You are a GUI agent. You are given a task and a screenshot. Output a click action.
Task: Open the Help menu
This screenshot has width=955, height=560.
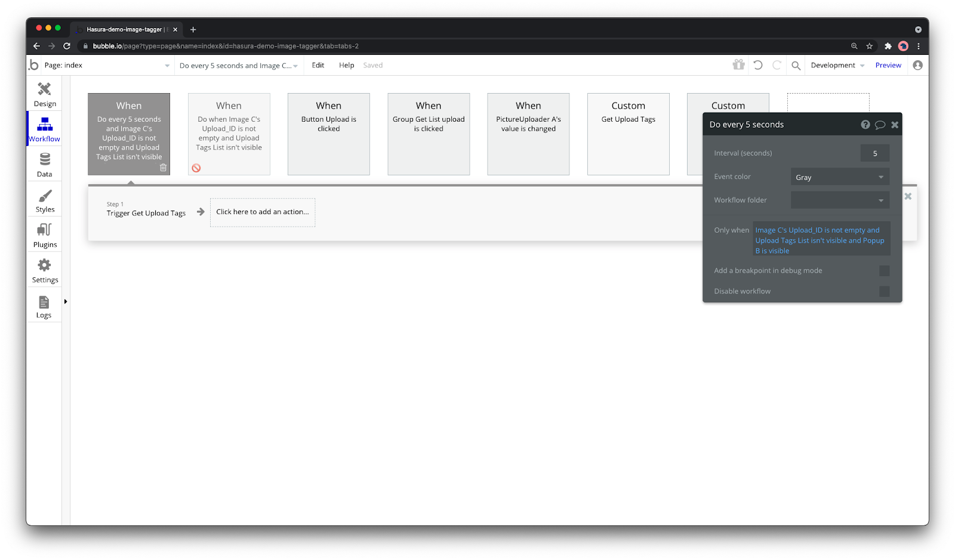[x=347, y=66]
